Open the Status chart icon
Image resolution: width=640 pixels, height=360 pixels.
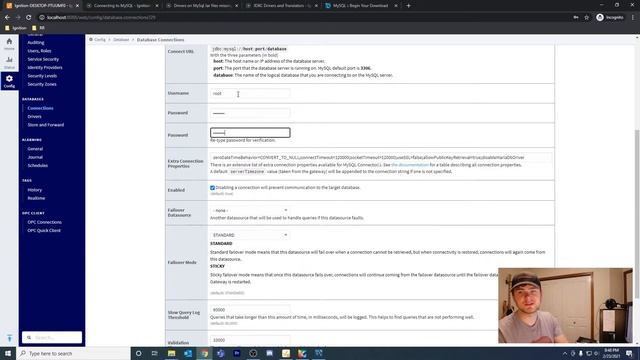(9, 62)
